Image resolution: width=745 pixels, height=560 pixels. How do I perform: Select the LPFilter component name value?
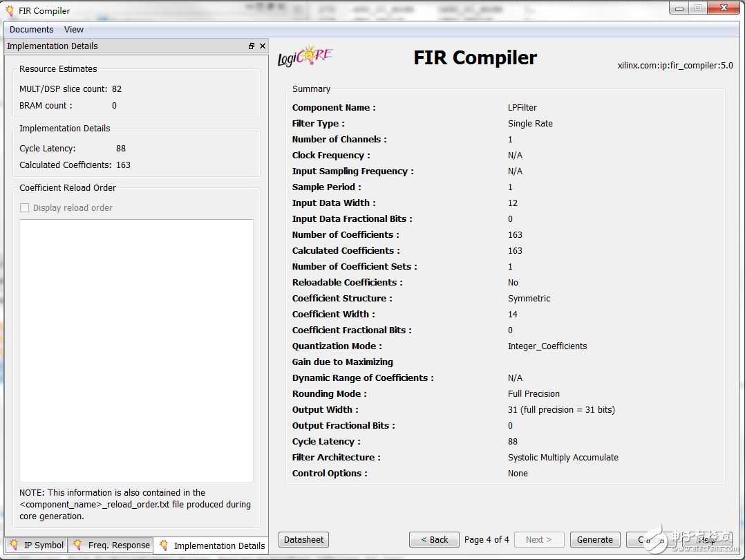point(522,107)
